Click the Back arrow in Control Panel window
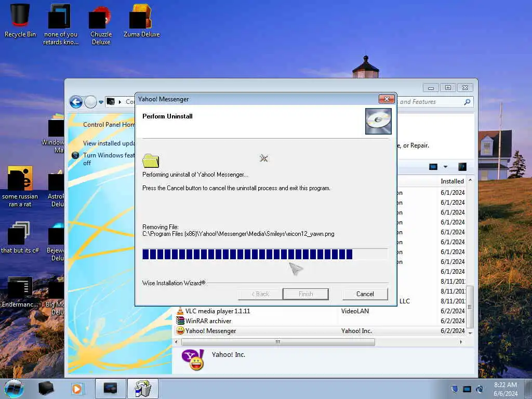The width and height of the screenshot is (532, 399). [76, 102]
